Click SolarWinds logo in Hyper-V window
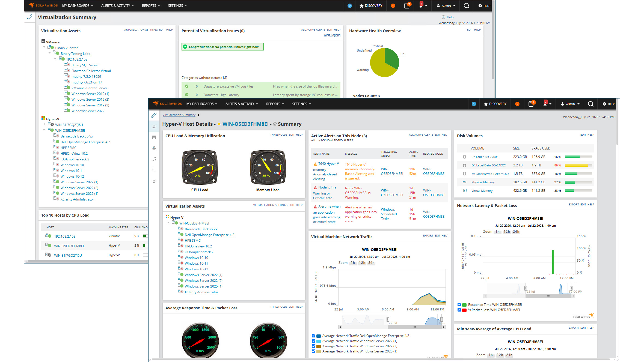Viewport: 644px width, 362px height. click(167, 104)
